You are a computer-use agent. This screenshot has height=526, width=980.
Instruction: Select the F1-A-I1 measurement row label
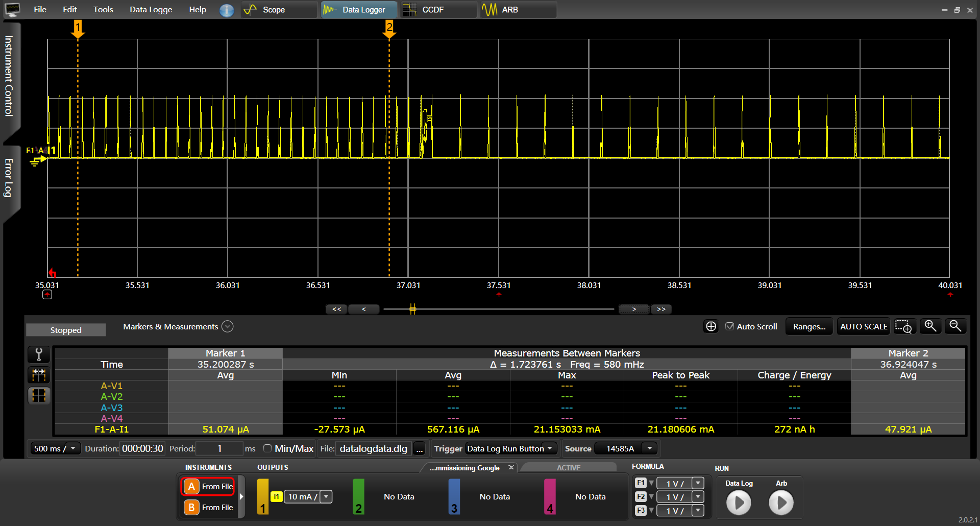(x=112, y=429)
